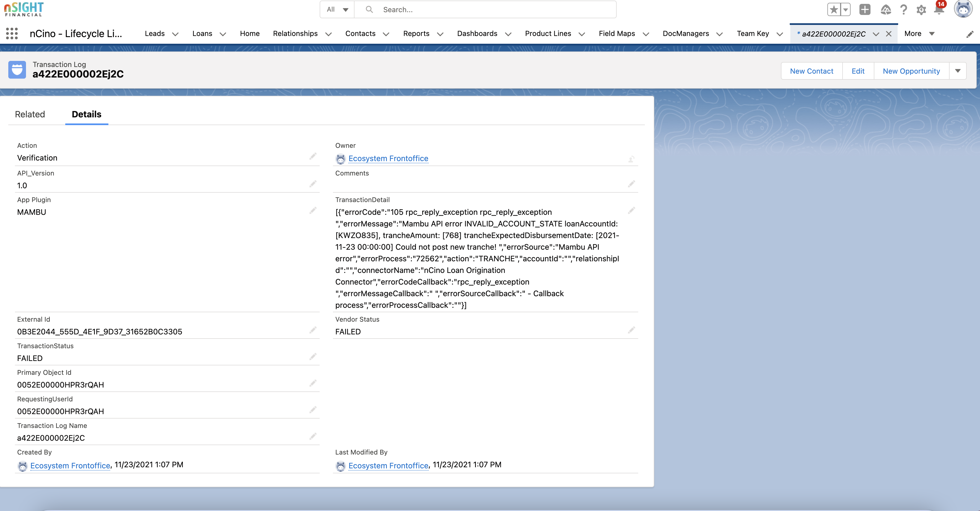This screenshot has width=980, height=511.
Task: Click the Transaction Log shield record icon
Action: [17, 70]
